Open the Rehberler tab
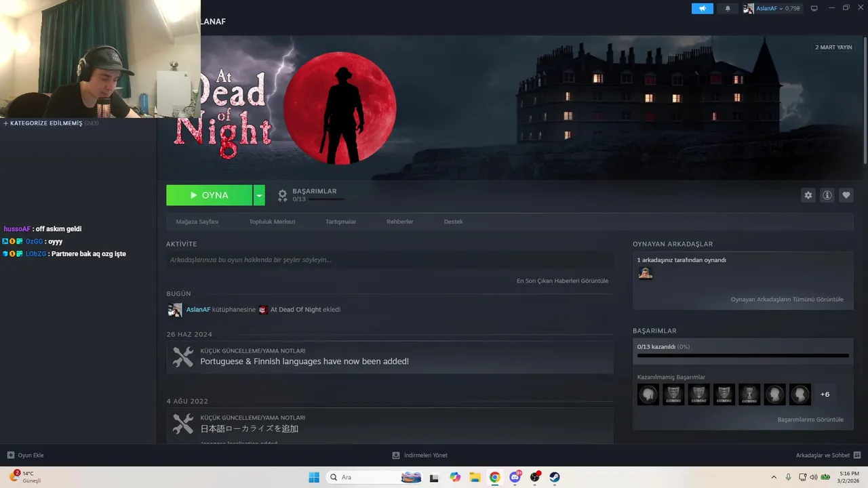Viewport: 868px width, 488px height. tap(399, 222)
